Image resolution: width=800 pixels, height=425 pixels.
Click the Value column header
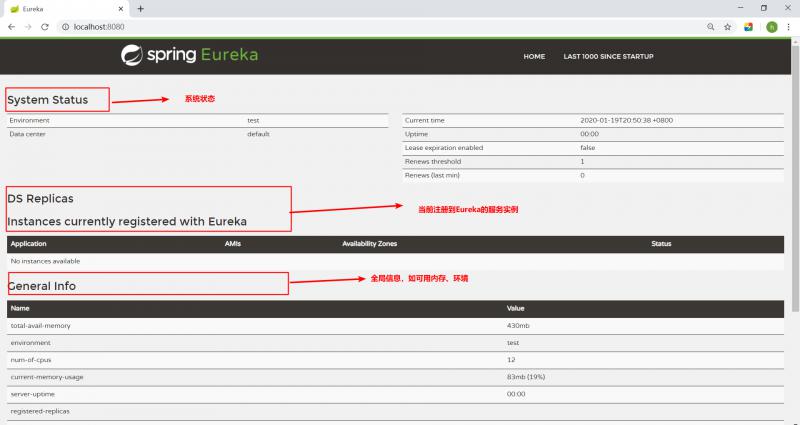pyautogui.click(x=515, y=308)
